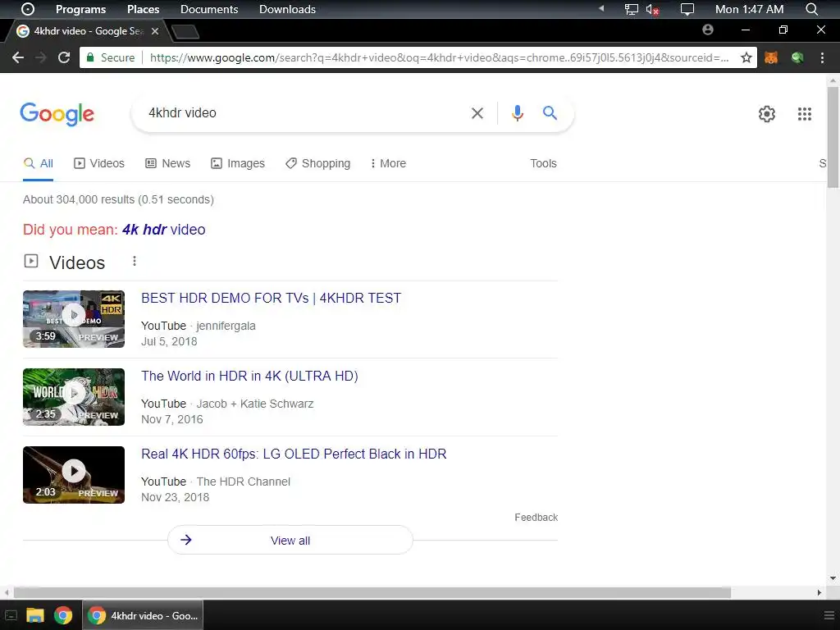Click the muted volume icon in the system tray
840x630 pixels.
click(x=652, y=9)
